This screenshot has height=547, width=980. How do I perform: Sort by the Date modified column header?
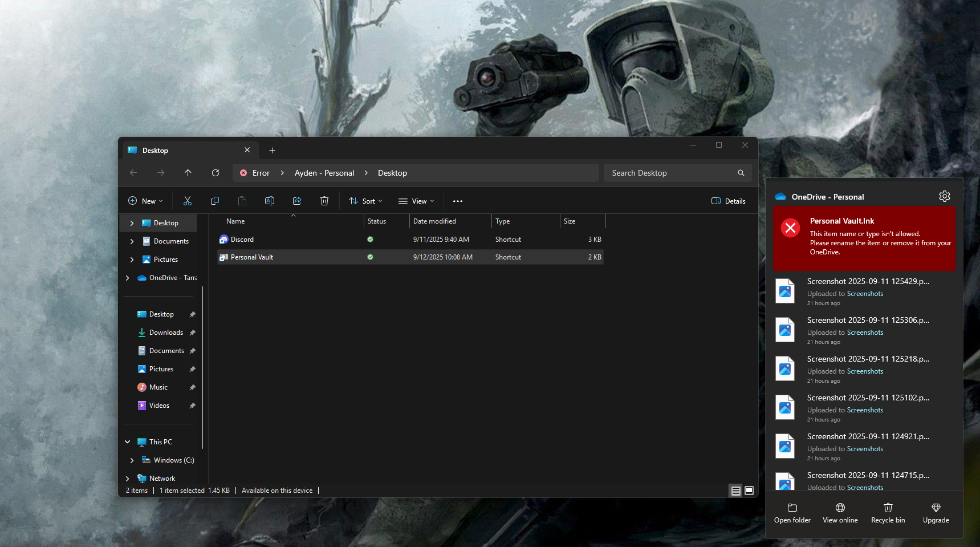tap(450, 221)
